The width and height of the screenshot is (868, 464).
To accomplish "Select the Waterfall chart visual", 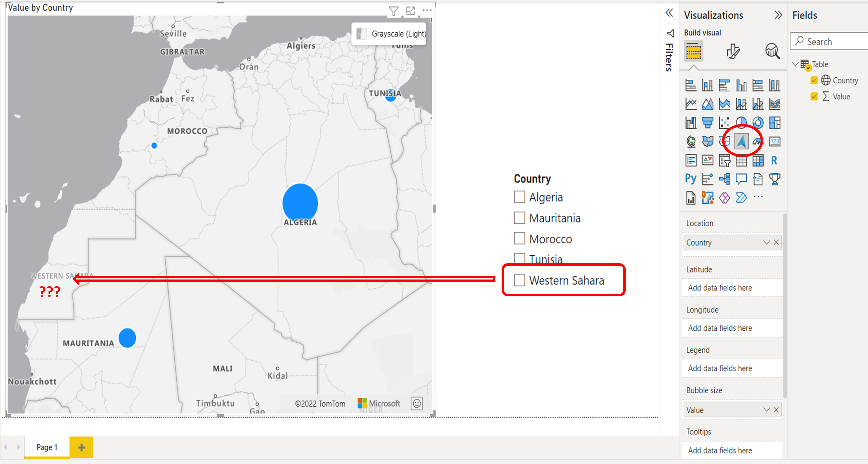I will (691, 123).
